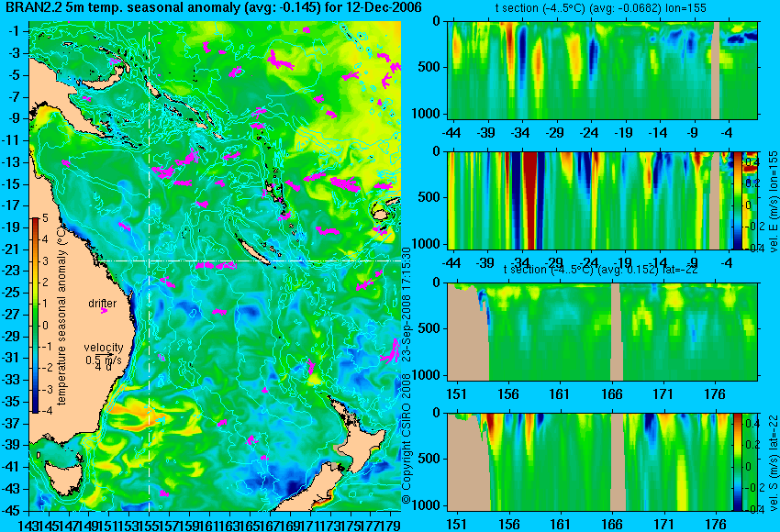Click the 'temperature seasonal anomaly (°C)' vertical label
Viewport: 780px width, 532px height.
tap(61, 316)
